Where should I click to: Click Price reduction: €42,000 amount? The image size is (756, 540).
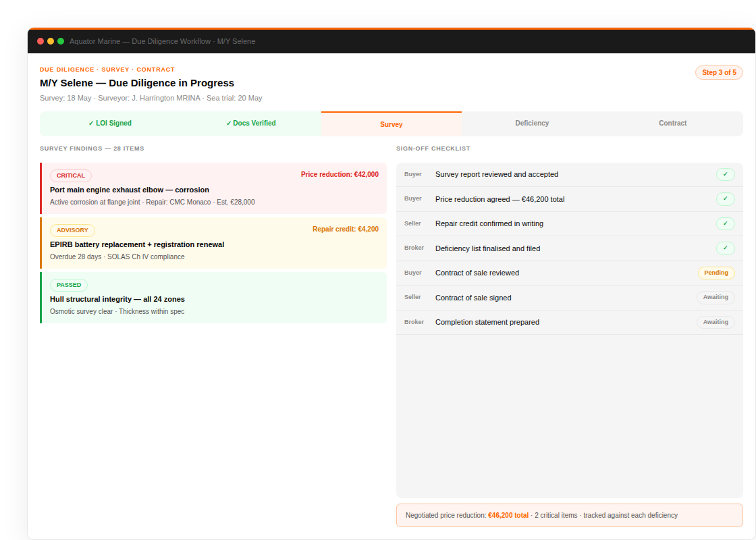(x=340, y=175)
